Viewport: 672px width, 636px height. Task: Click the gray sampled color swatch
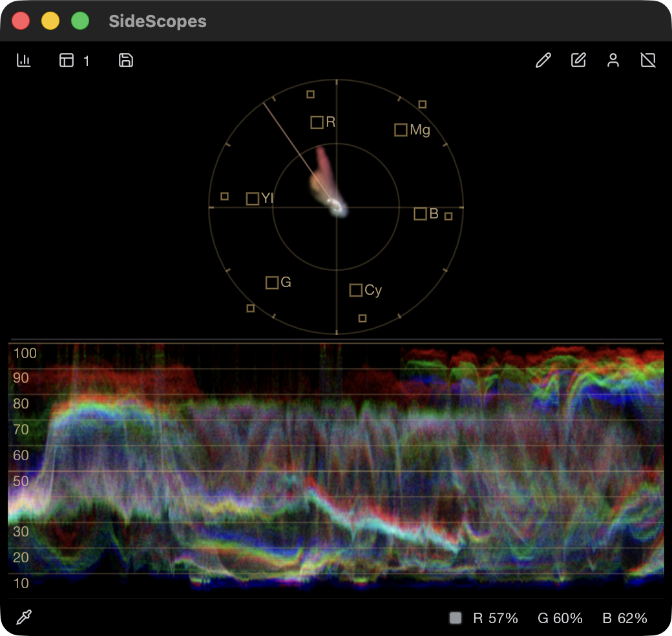click(456, 617)
